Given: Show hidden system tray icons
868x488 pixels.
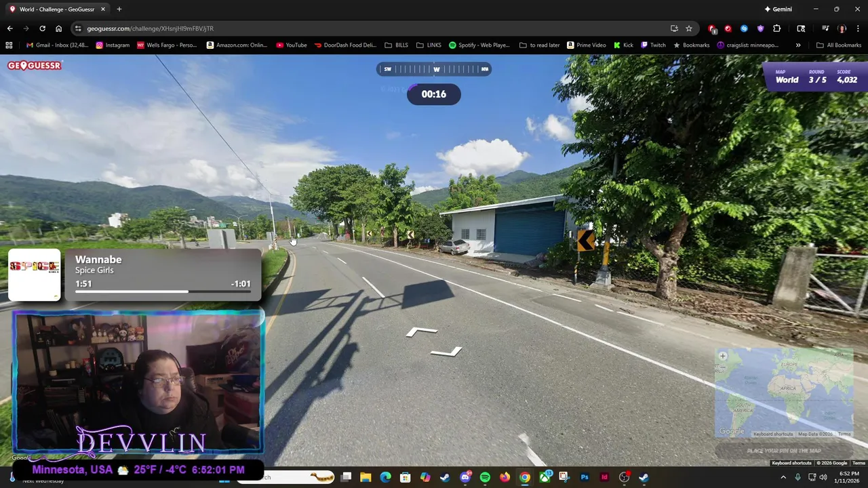Looking at the screenshot, I should tap(783, 477).
